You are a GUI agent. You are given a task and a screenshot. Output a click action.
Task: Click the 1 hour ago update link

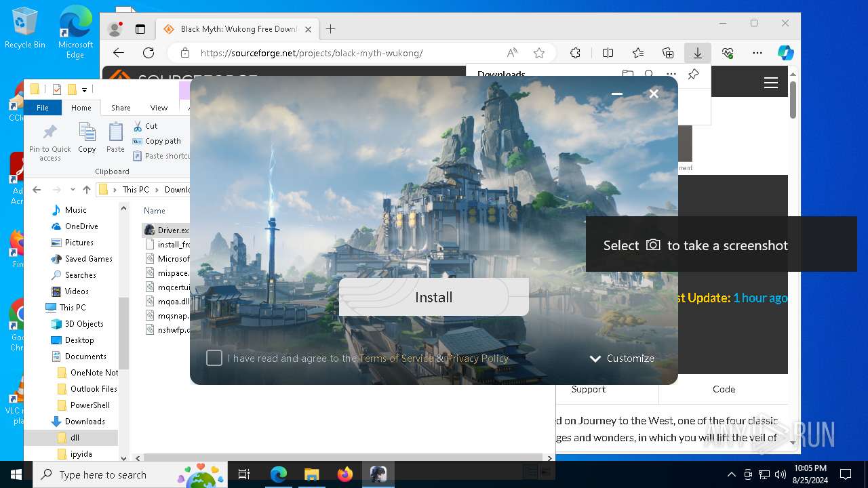pos(760,298)
